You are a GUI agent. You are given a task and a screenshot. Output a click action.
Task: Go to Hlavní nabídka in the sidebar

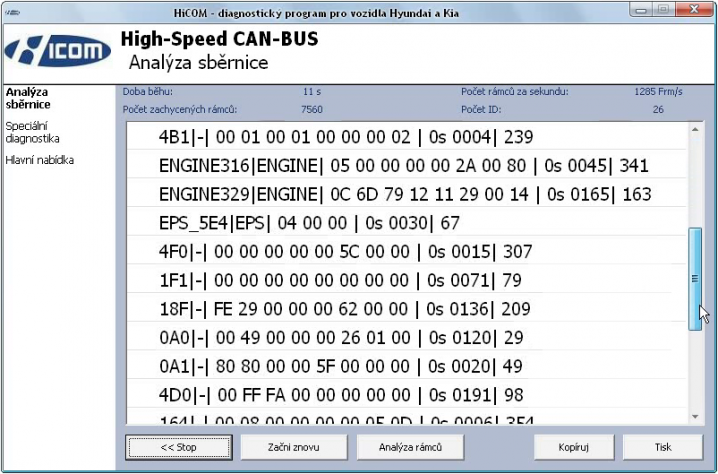point(39,159)
